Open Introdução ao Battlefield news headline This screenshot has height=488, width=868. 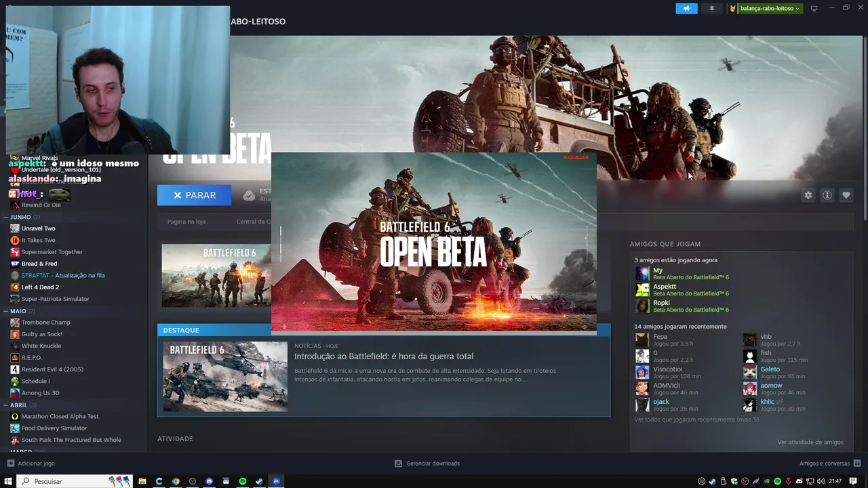coord(384,357)
